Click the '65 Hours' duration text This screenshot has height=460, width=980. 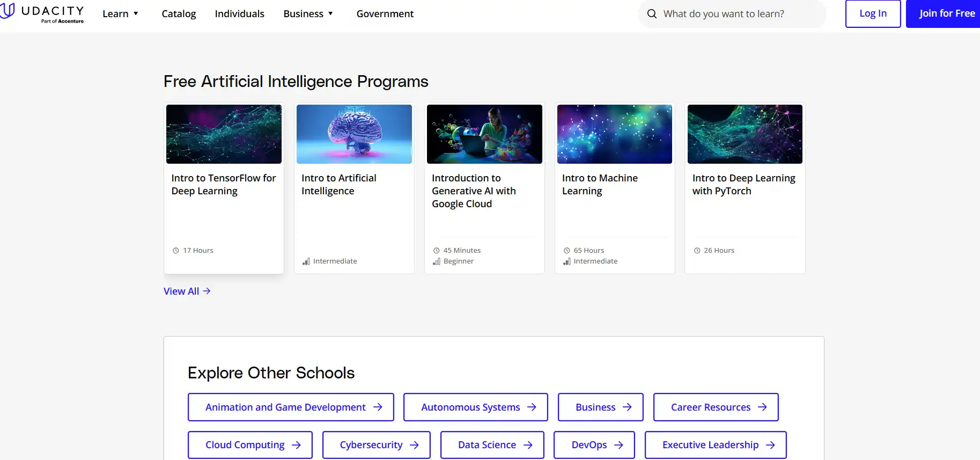589,251
